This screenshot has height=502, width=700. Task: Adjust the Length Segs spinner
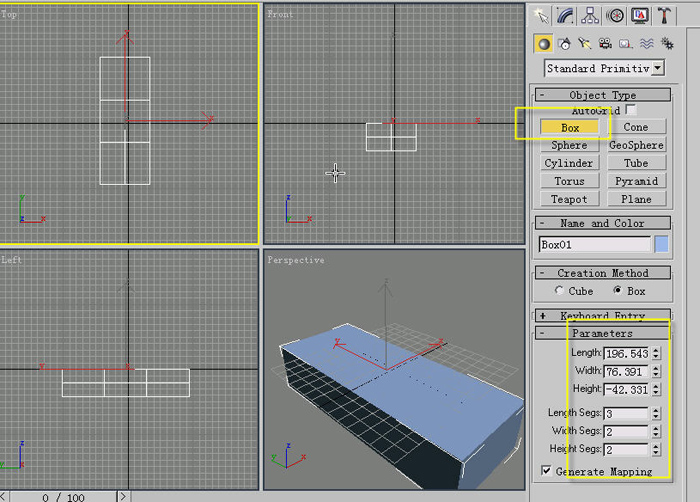655,414
